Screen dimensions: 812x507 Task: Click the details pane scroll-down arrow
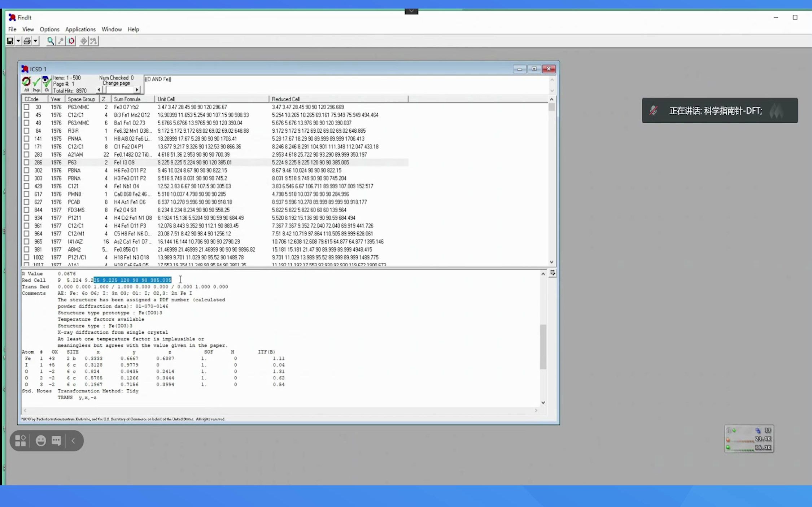pyautogui.click(x=543, y=402)
